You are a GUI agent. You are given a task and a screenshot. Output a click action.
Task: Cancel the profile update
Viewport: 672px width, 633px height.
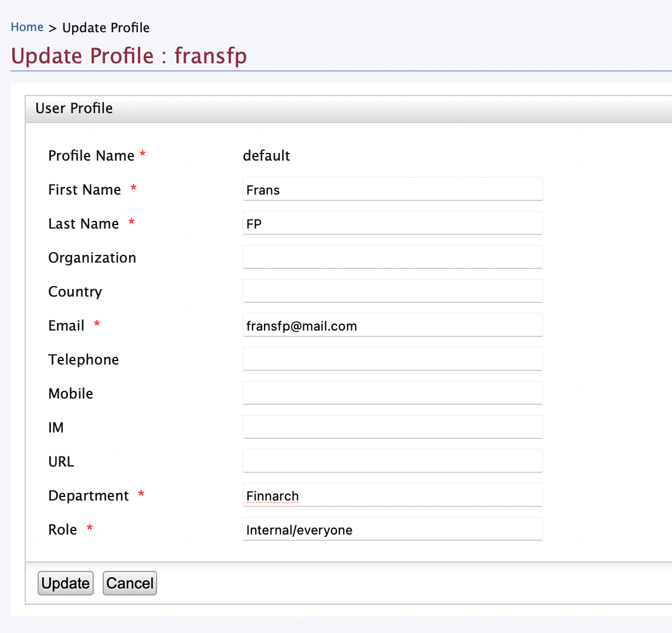[130, 583]
